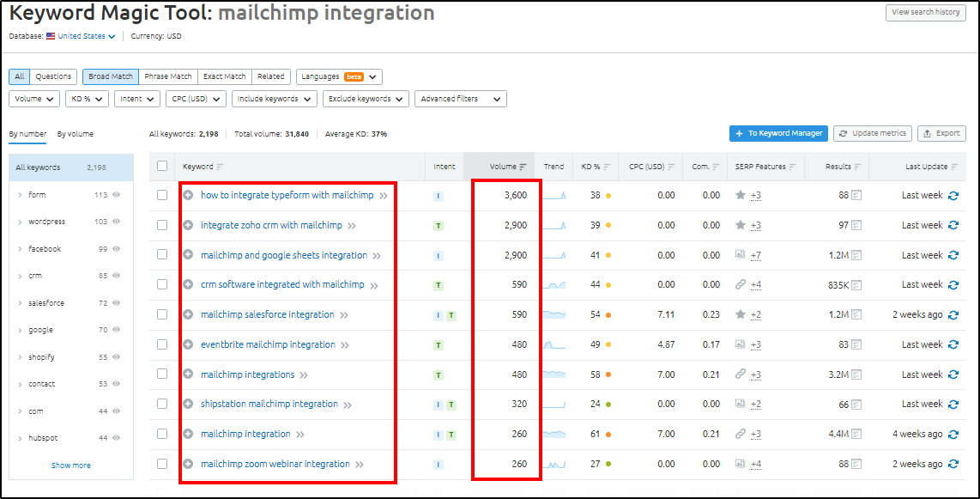Click double arrow next to 'mailchimp integration'

click(x=300, y=435)
